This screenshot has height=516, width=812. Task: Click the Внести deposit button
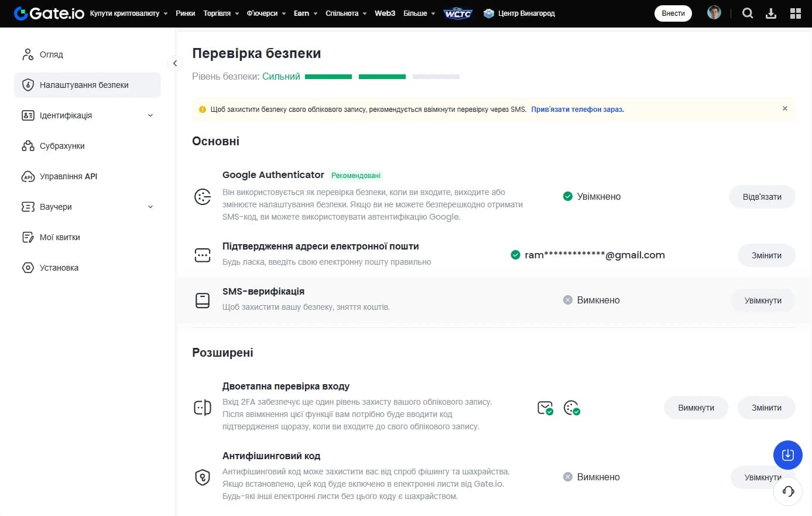pos(673,13)
